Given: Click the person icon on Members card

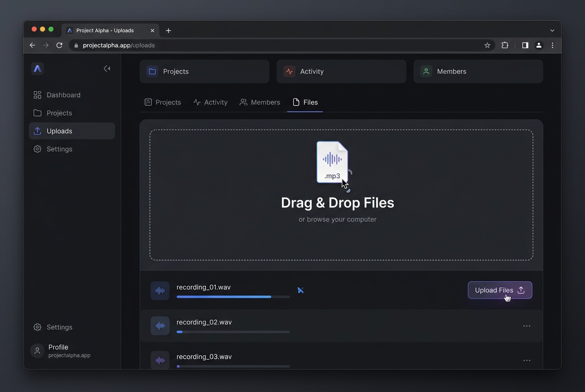Looking at the screenshot, I should [426, 71].
